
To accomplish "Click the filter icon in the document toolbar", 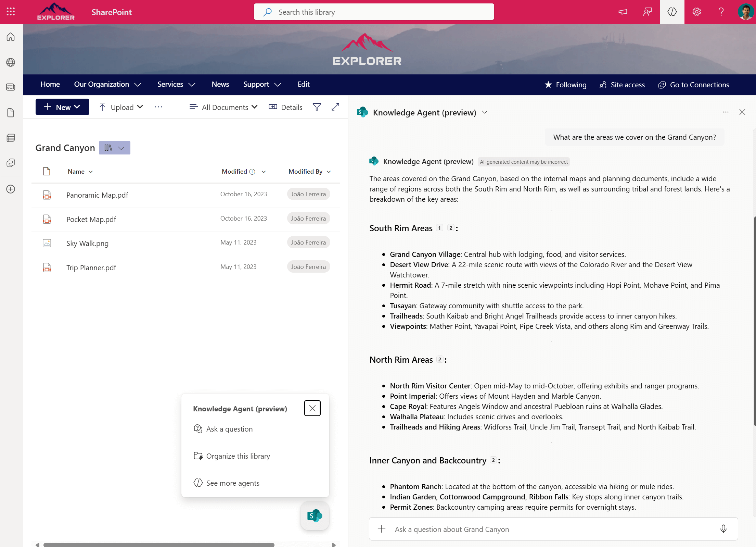I will (317, 107).
